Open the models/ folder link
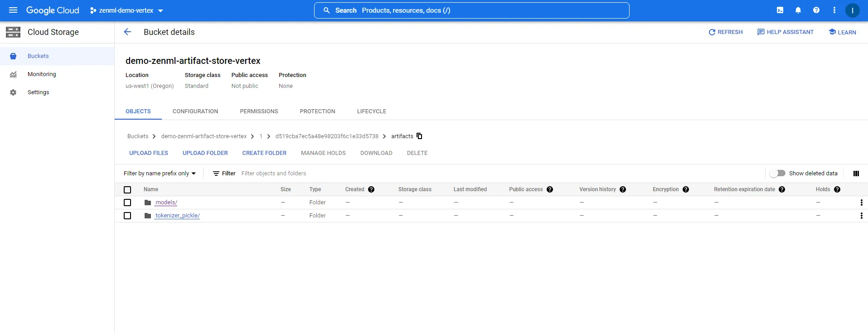This screenshot has height=333, width=868. (x=166, y=203)
